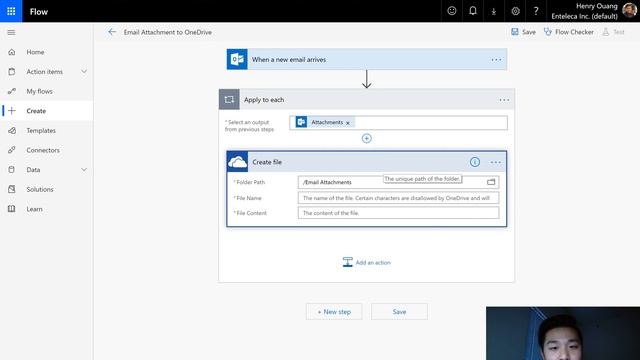Viewport: 640px width, 360px height.
Task: Open Apply to each ellipsis menu
Action: point(504,100)
